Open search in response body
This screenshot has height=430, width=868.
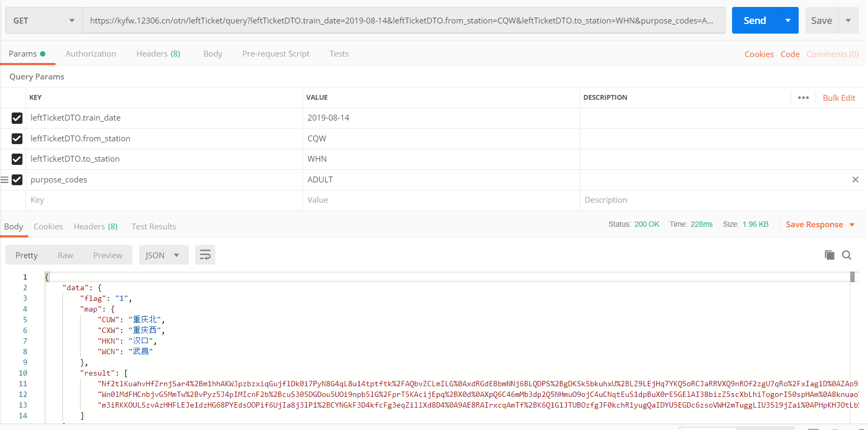(847, 255)
